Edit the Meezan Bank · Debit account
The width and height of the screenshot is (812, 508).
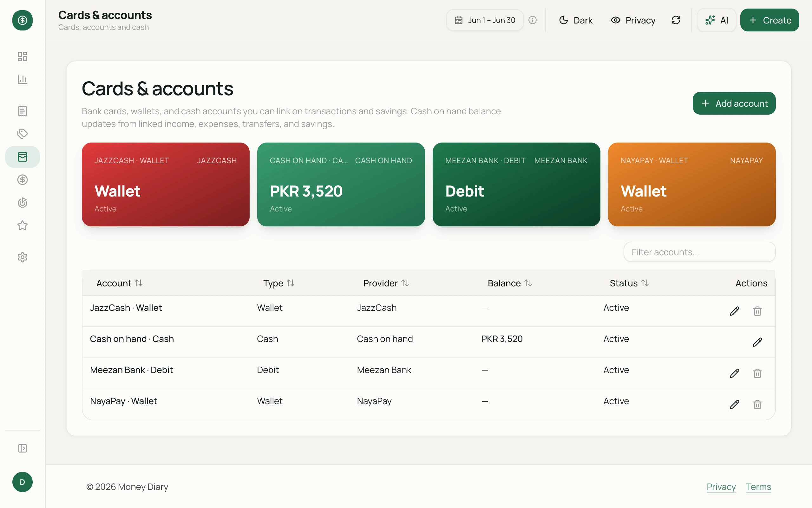point(735,373)
